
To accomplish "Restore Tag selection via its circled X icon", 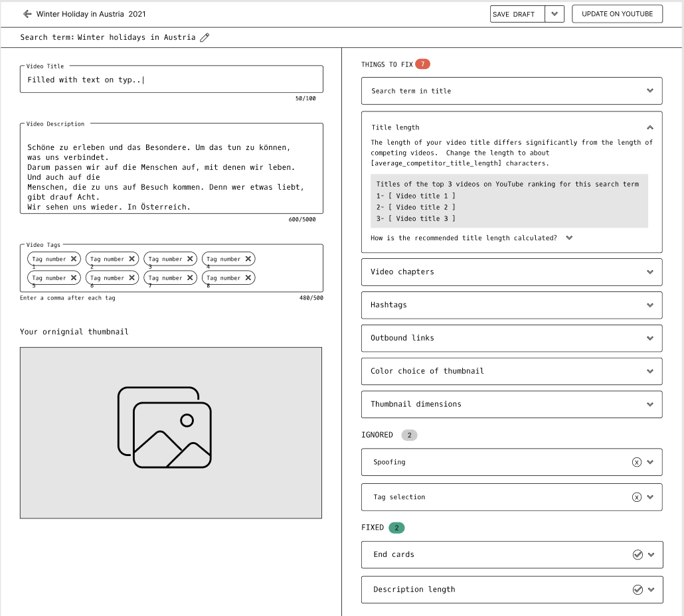I will click(x=637, y=497).
